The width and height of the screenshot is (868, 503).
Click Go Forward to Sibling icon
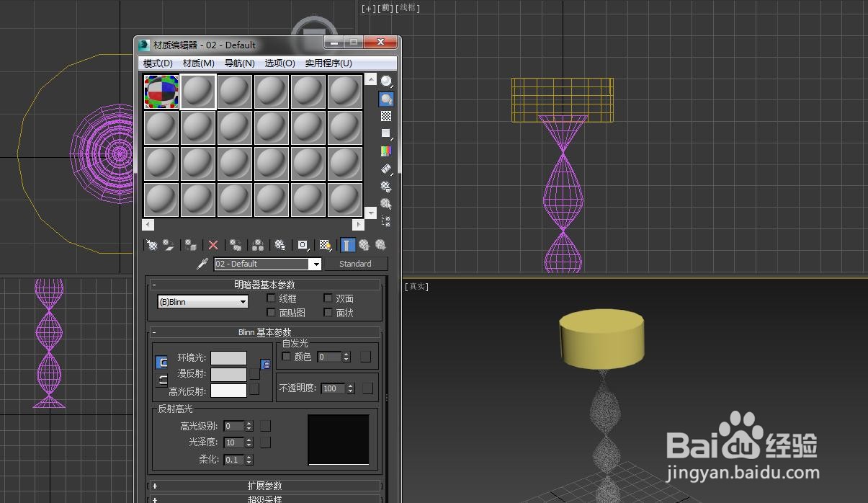click(x=380, y=245)
